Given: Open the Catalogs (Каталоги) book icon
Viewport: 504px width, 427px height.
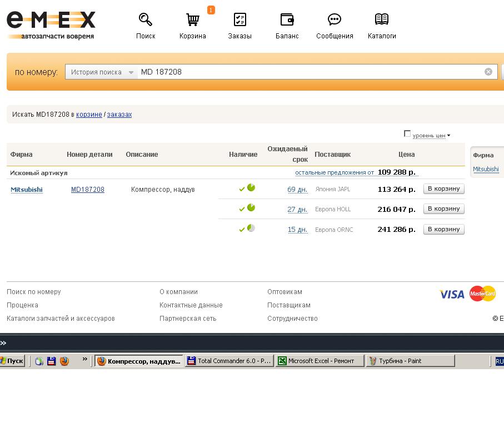Looking at the screenshot, I should click(x=382, y=20).
